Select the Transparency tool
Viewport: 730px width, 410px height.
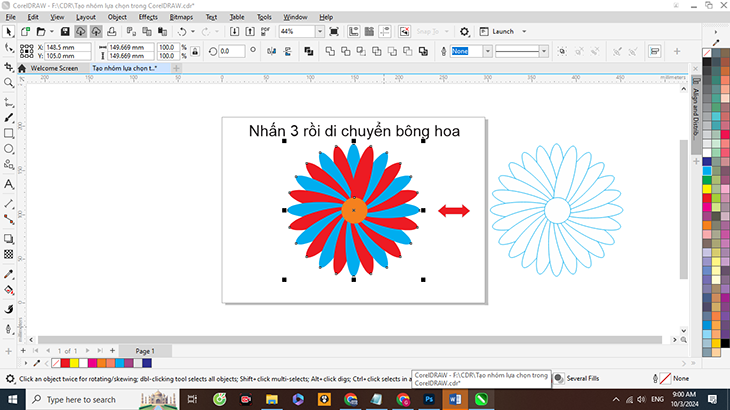(x=8, y=255)
